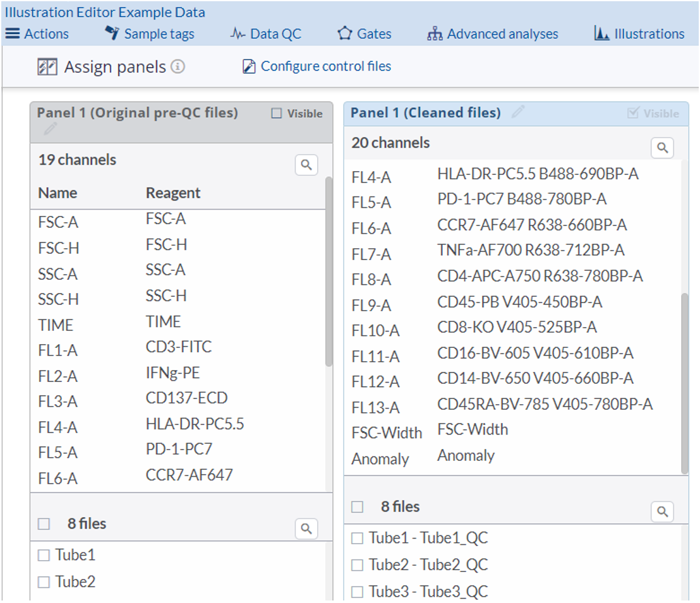Viewport: 700px width, 603px height.
Task: Click the Configure control files link
Action: [x=325, y=66]
